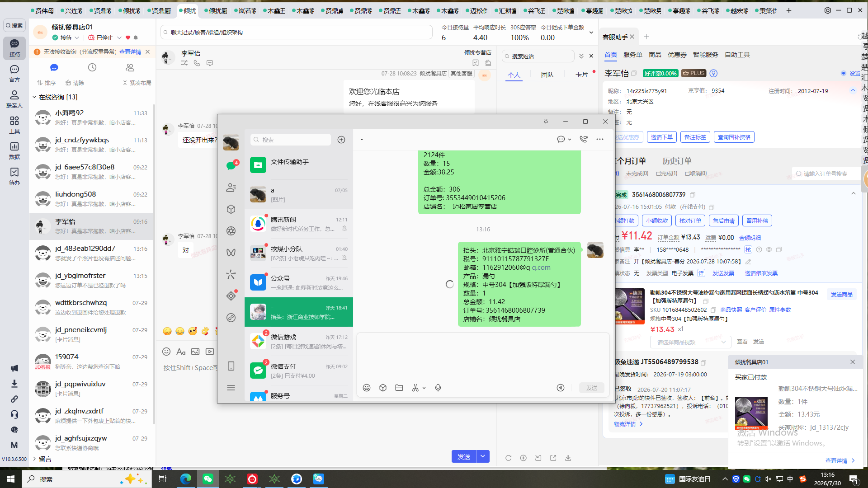Viewport: 868px width, 488px height.
Task: Insert image via picture icon in JD toolbar
Action: [195, 352]
